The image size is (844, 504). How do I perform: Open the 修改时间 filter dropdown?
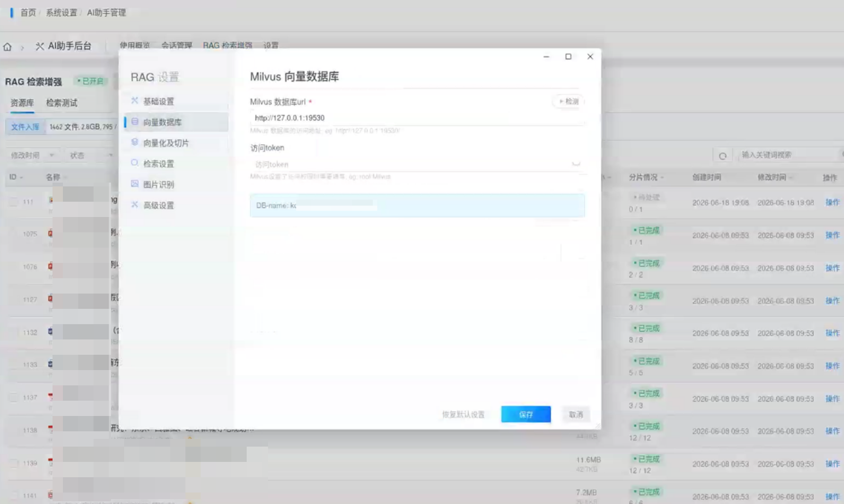coord(33,155)
